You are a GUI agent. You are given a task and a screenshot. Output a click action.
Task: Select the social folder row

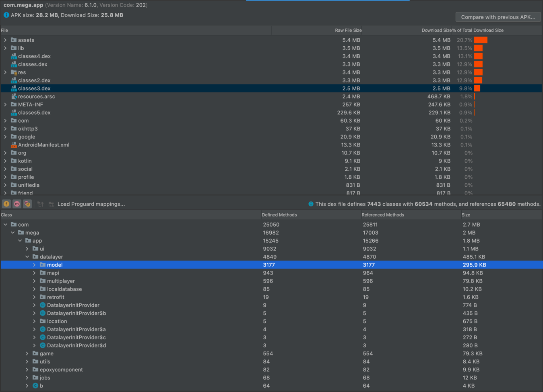click(271, 169)
